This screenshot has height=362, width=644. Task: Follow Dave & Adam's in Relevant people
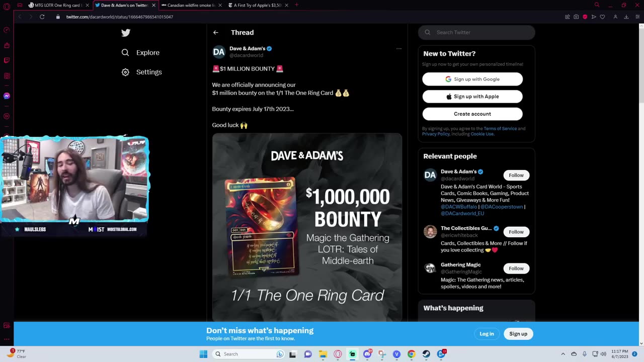tap(516, 175)
